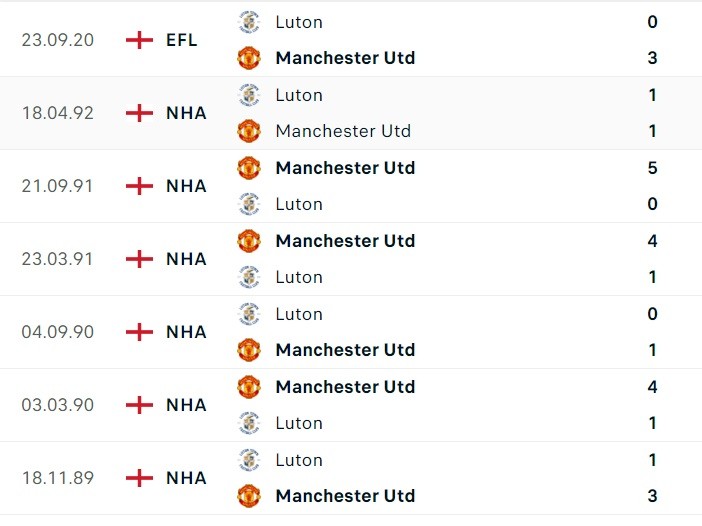Viewport: 702px width, 526px height.
Task: Click England flag beside EFL label
Action: (139, 40)
